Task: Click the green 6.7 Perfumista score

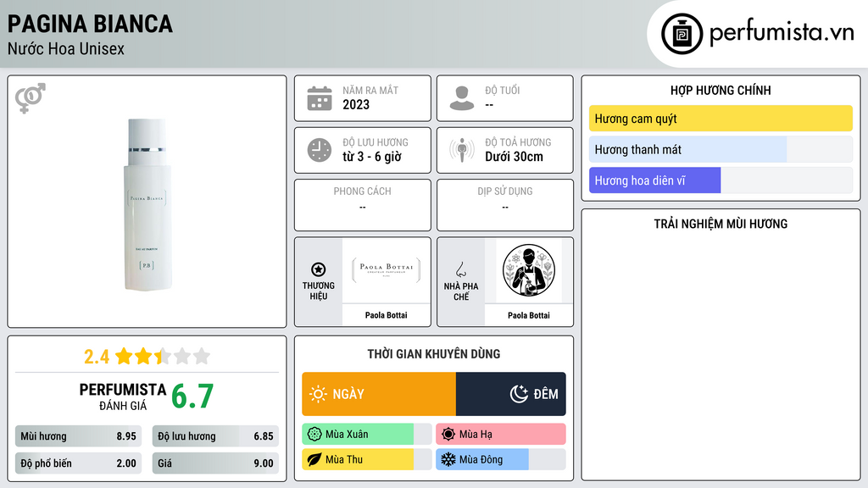Action: pyautogui.click(x=192, y=396)
